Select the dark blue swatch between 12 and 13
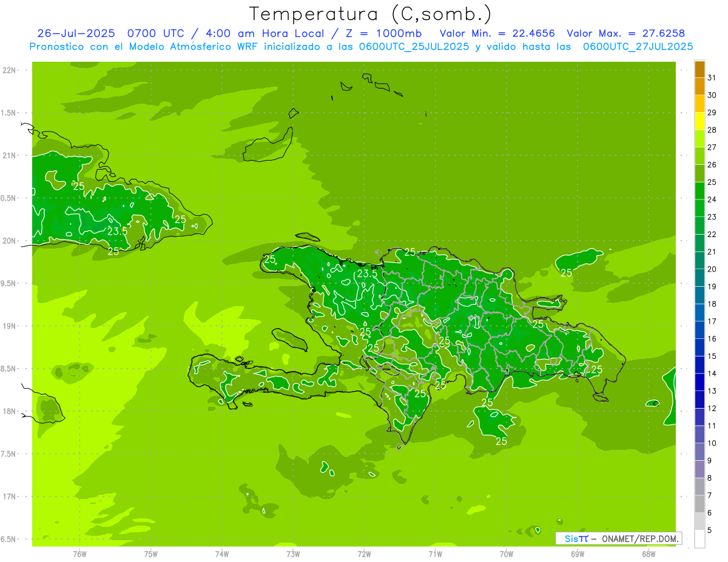The image size is (728, 562). pos(699,400)
